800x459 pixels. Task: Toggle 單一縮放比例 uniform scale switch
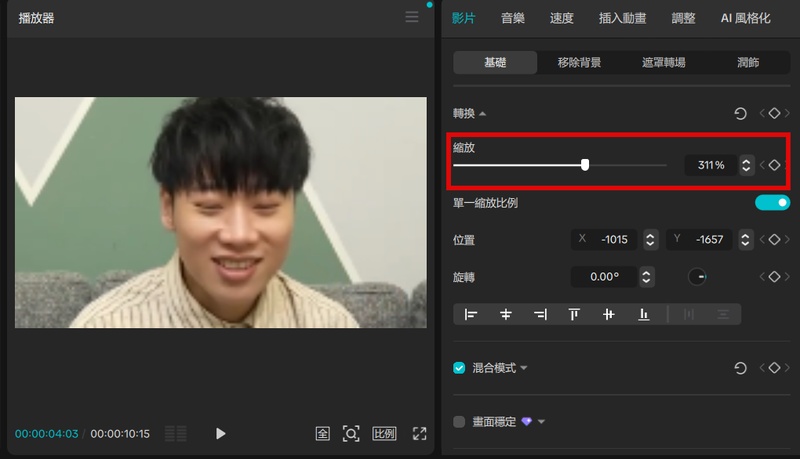click(x=772, y=202)
